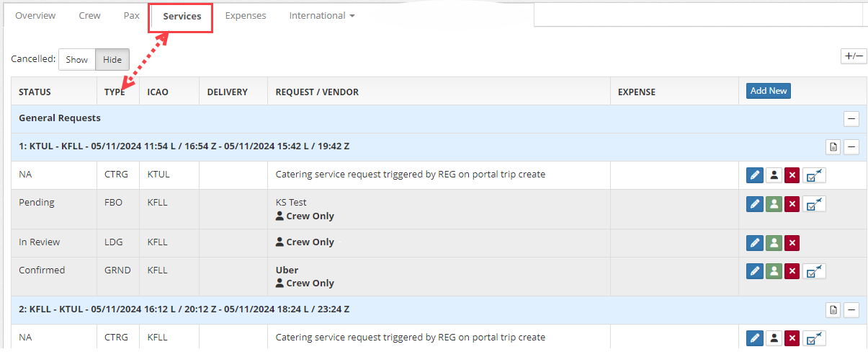
Task: Toggle expand/collapse all with +/− button
Action: click(x=854, y=56)
